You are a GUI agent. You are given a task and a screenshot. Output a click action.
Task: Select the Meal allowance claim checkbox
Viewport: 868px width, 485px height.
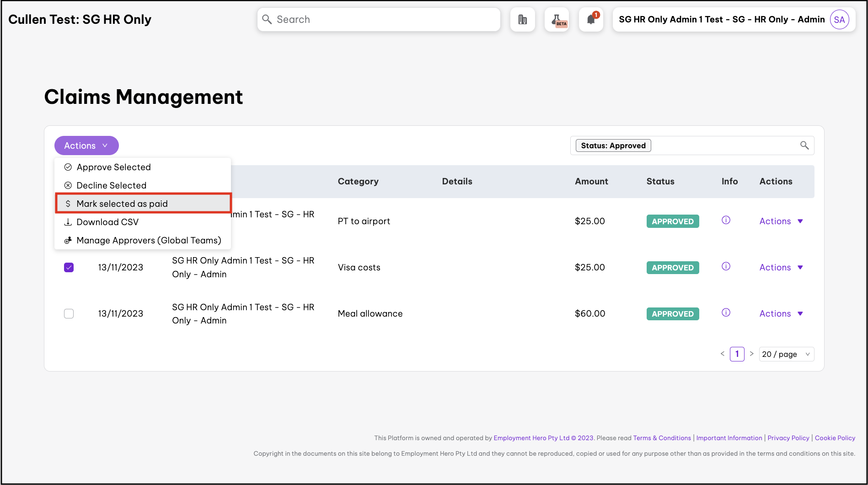(69, 314)
